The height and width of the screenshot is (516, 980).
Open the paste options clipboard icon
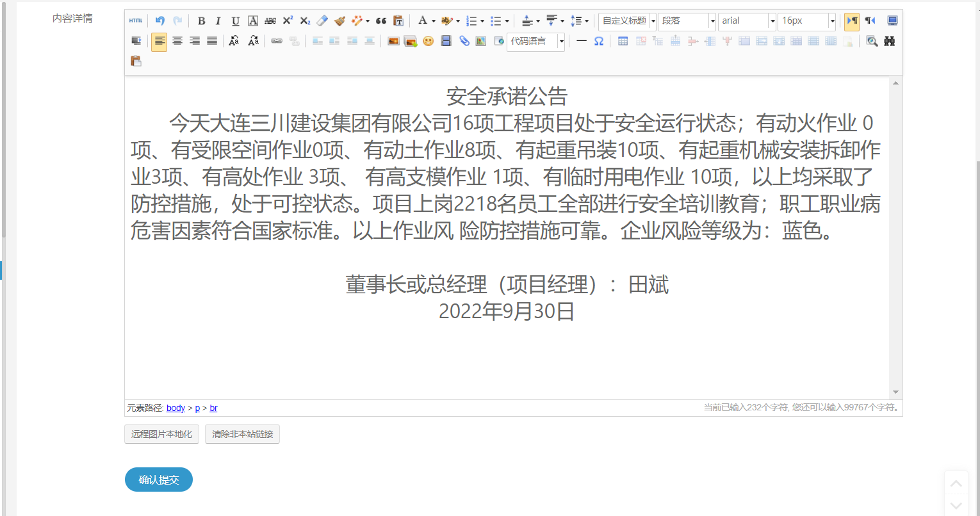click(136, 61)
